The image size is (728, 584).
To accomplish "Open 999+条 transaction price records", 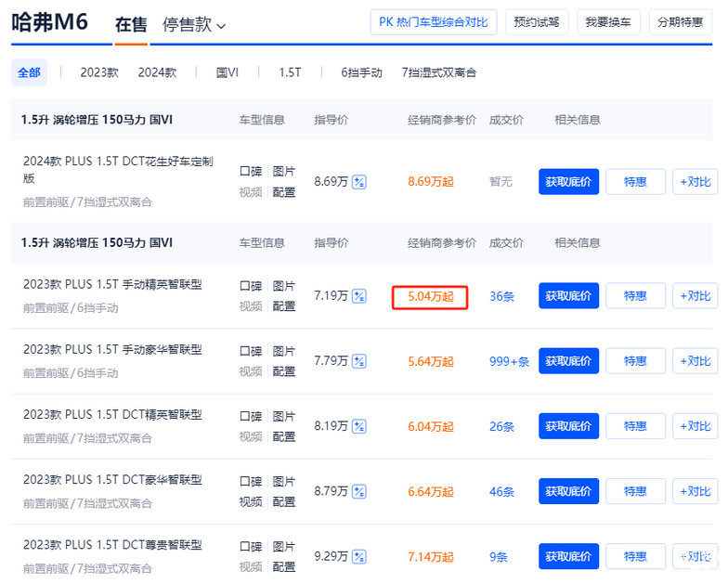I will (x=509, y=361).
